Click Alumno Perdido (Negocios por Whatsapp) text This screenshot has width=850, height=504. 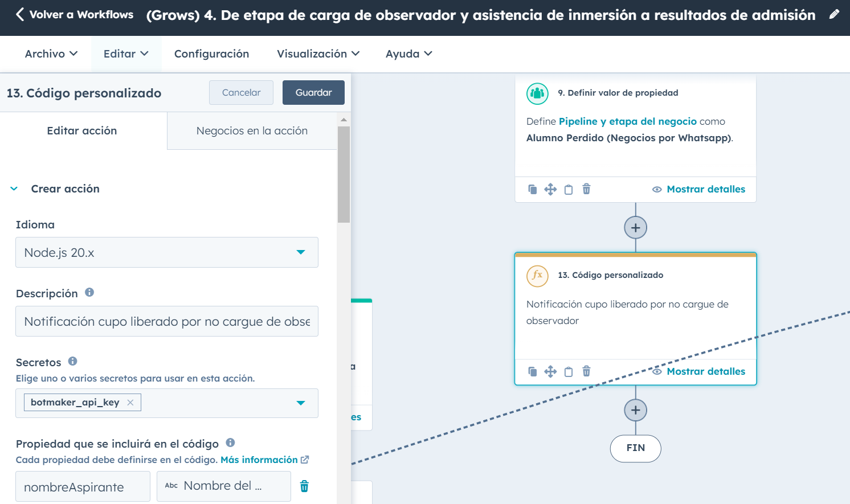629,138
